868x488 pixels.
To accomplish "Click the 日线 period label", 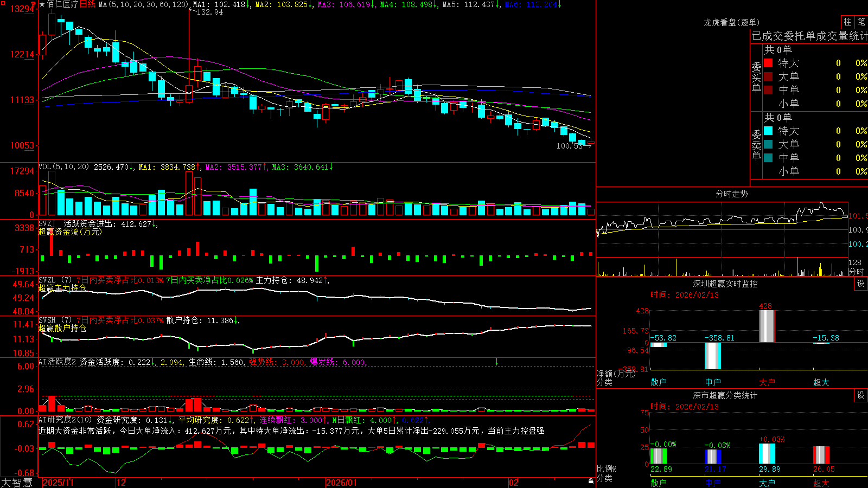I will [87, 4].
